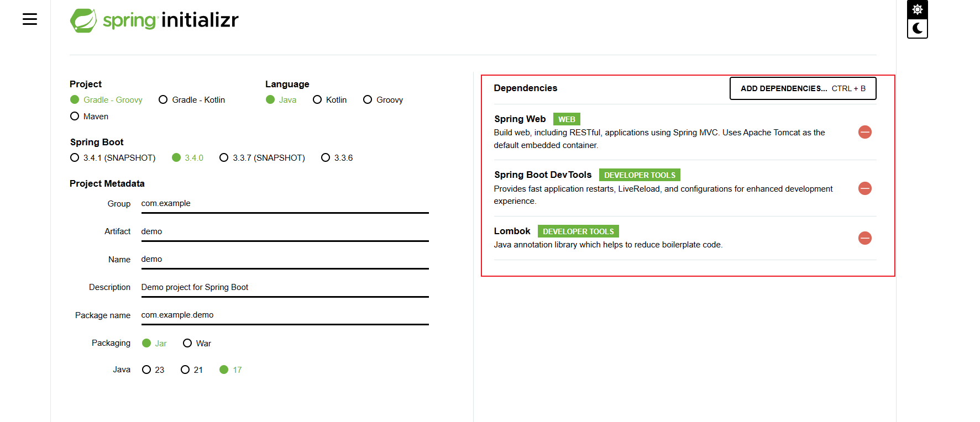980x422 pixels.
Task: Edit the Name input field
Action: pyautogui.click(x=285, y=260)
